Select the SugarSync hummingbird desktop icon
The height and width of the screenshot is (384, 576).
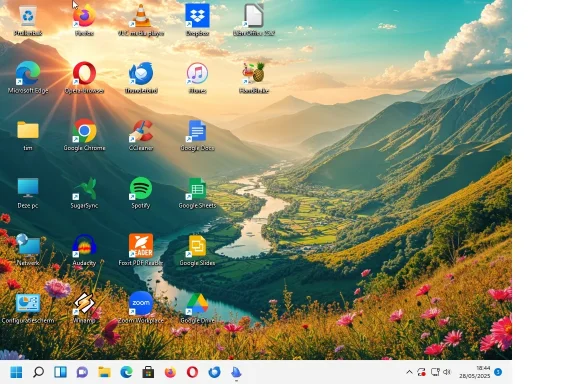click(x=84, y=193)
